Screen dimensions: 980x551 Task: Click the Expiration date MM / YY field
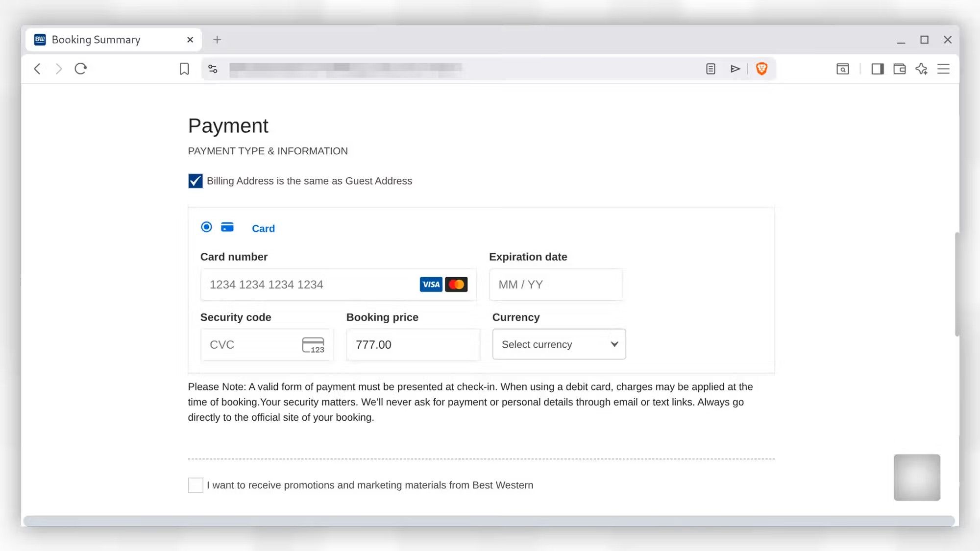pos(556,285)
